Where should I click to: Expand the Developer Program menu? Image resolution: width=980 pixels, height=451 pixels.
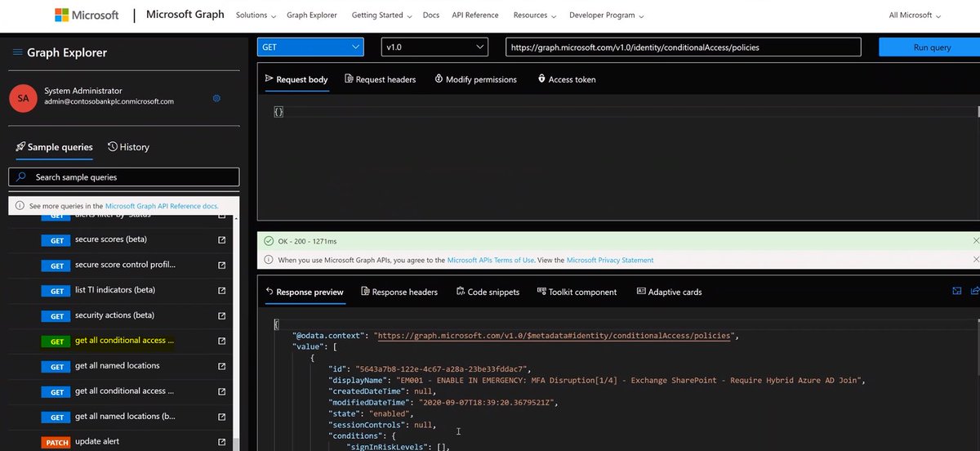pyautogui.click(x=607, y=16)
